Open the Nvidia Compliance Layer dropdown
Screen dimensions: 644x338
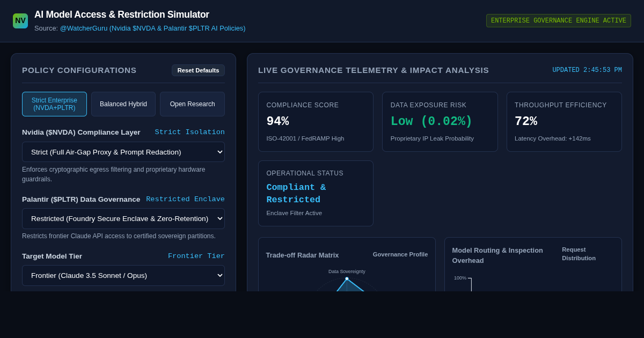click(123, 152)
